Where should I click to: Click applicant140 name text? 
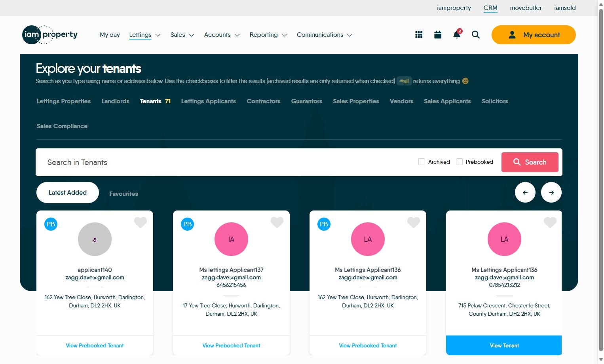(95, 270)
